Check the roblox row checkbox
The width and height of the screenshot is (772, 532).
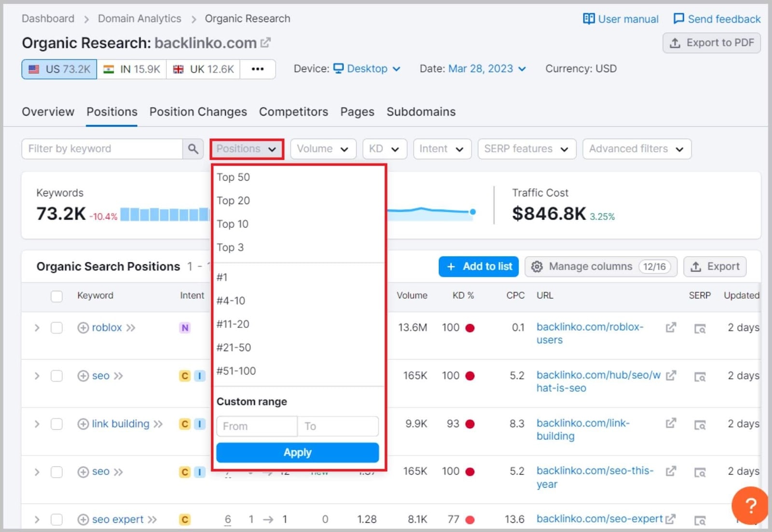(56, 328)
